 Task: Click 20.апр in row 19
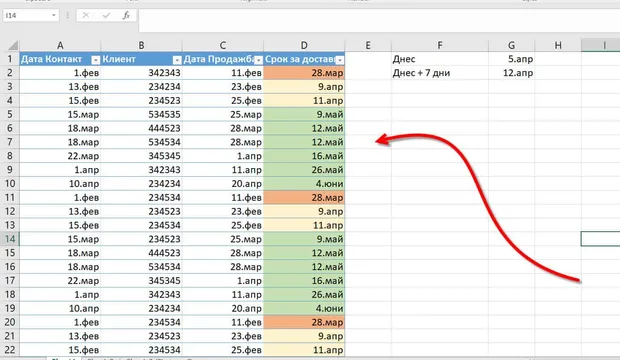click(x=223, y=308)
